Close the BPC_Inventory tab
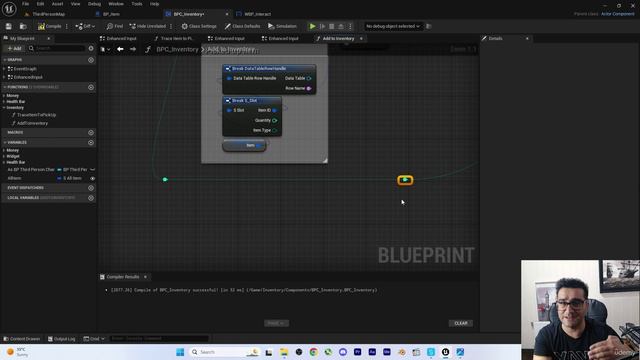The image size is (640, 360). click(x=227, y=14)
